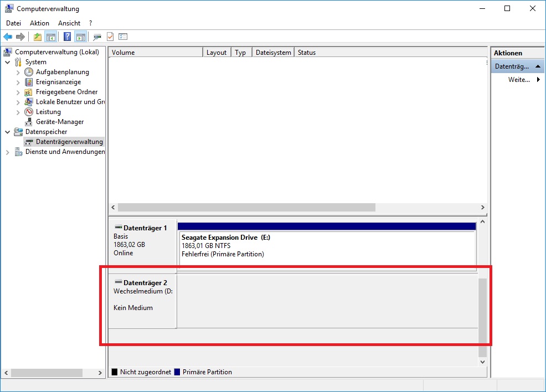
Task: Click the Lokale Benutzer users icon
Action: 29,102
